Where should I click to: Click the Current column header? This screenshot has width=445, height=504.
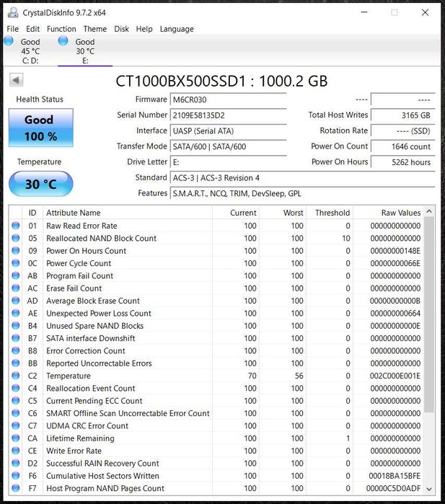coord(236,213)
